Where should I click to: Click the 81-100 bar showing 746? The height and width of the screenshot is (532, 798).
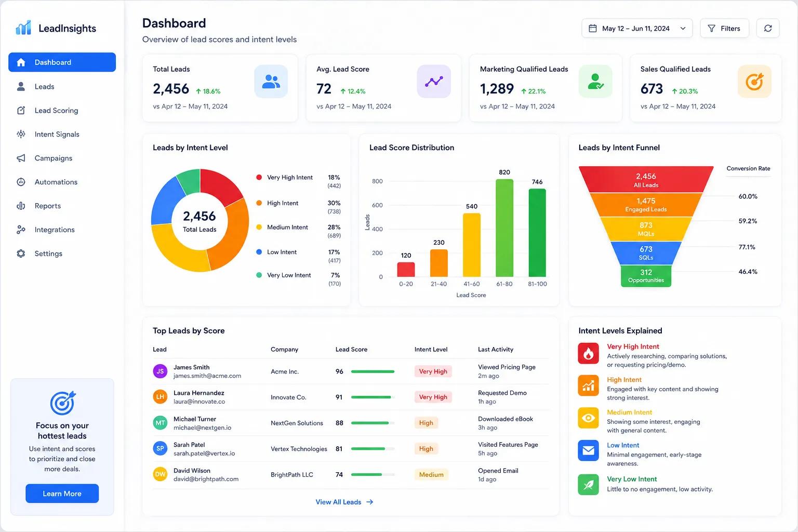click(537, 233)
